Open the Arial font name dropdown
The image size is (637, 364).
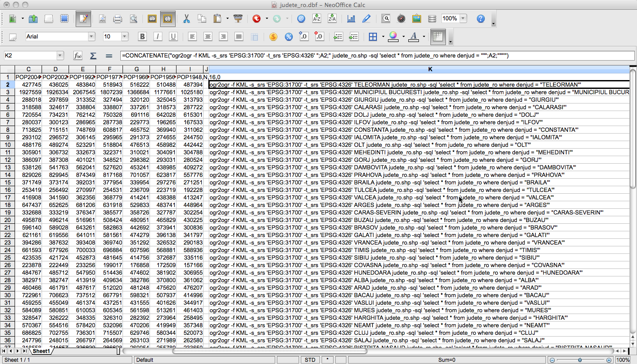point(92,37)
